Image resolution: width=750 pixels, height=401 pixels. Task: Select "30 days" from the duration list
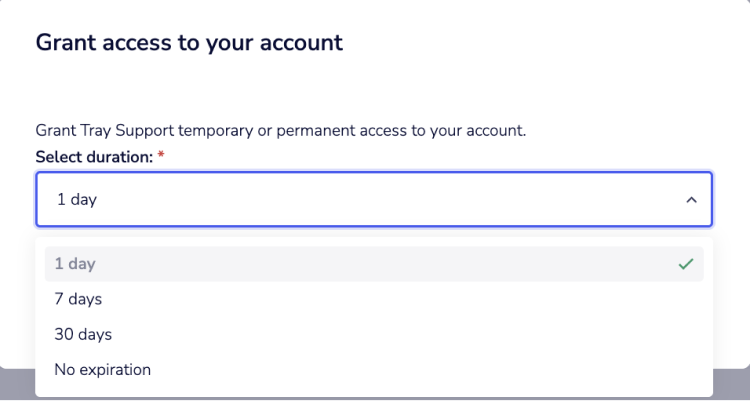click(83, 334)
